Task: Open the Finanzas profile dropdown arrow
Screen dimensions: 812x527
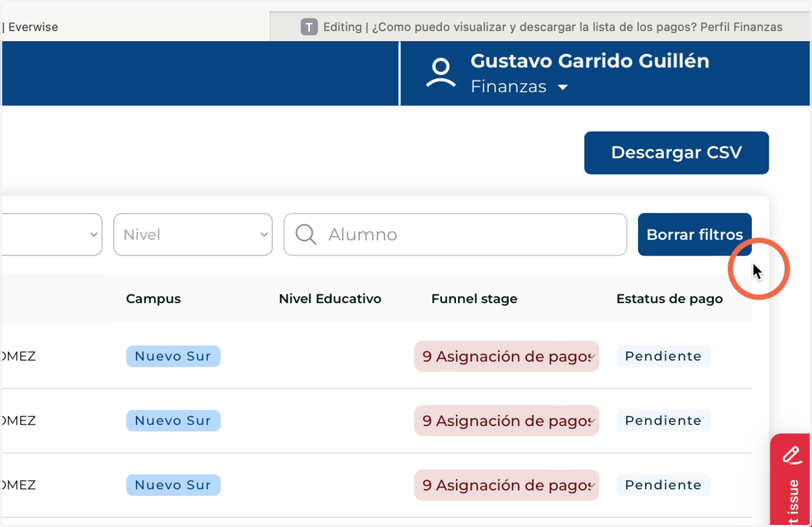Action: 562,87
